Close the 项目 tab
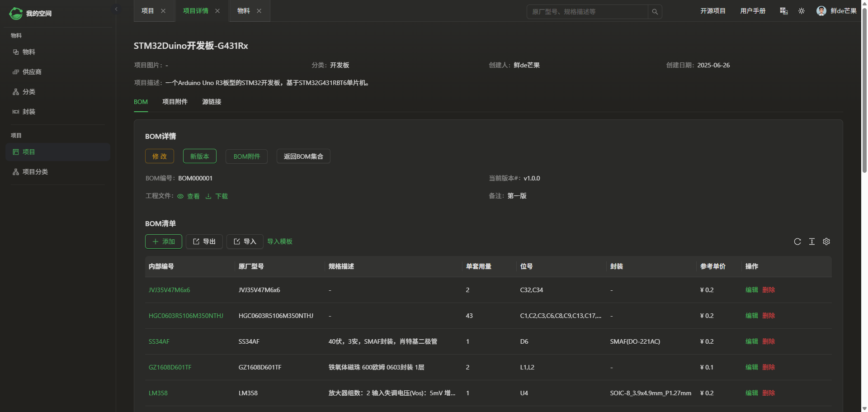868x412 pixels. pos(163,11)
